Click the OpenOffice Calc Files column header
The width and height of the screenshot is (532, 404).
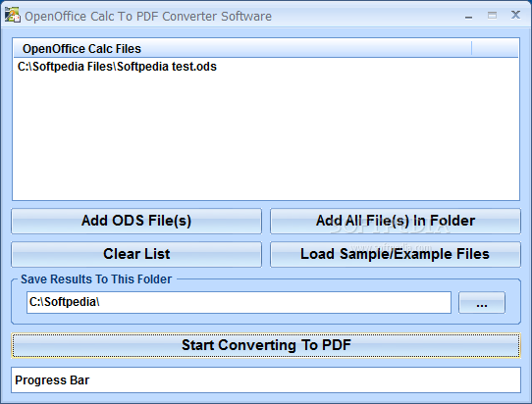(x=242, y=49)
